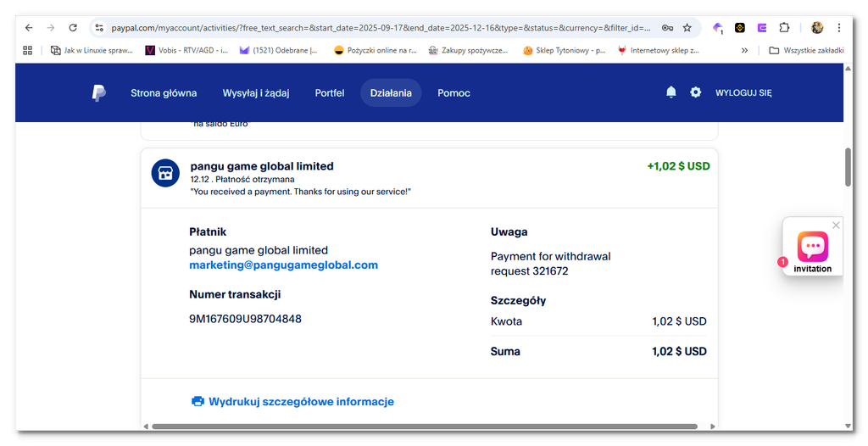Click the vertical scrollbar thumb
The width and height of the screenshot is (868, 446).
[848, 167]
